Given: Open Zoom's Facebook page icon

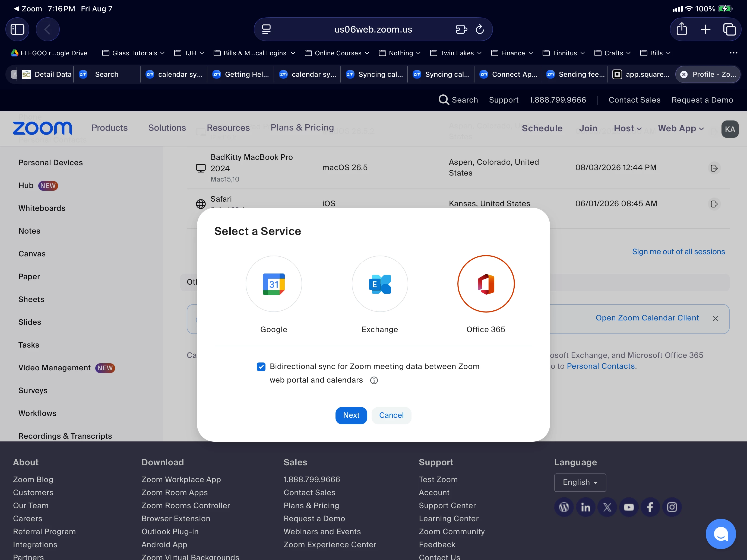Looking at the screenshot, I should [x=650, y=507].
